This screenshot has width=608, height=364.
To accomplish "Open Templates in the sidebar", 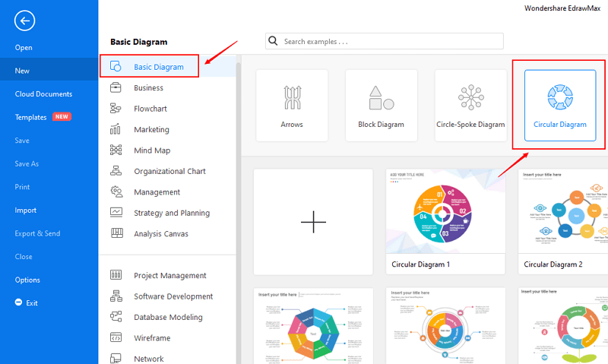I will [30, 117].
